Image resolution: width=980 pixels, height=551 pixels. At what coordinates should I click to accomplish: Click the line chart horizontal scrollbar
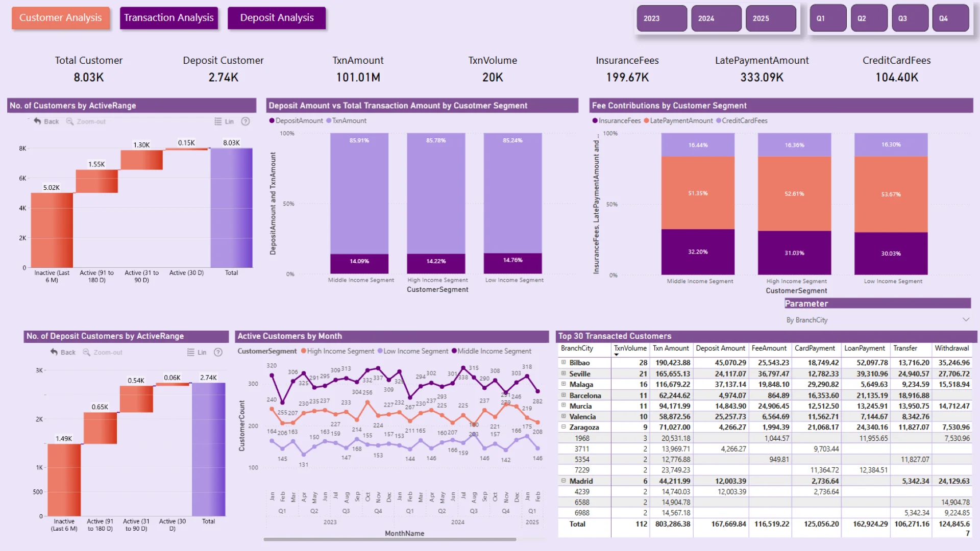(390, 539)
